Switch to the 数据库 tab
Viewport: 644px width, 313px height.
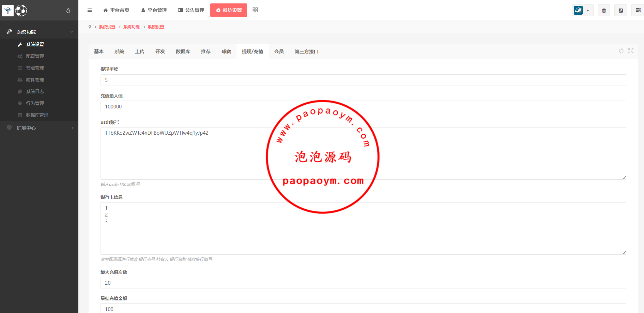point(183,51)
